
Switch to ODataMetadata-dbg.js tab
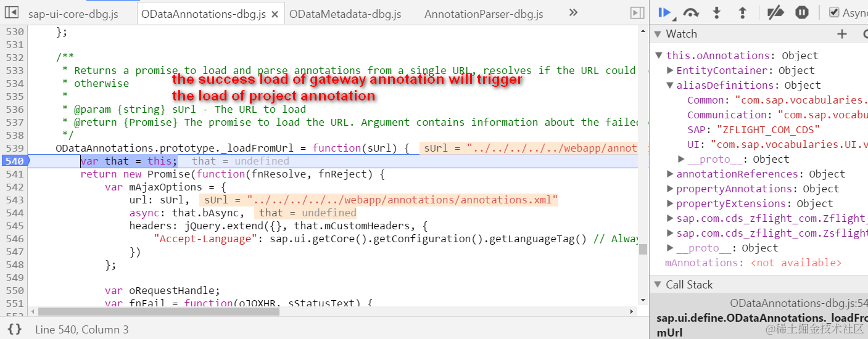pyautogui.click(x=345, y=14)
